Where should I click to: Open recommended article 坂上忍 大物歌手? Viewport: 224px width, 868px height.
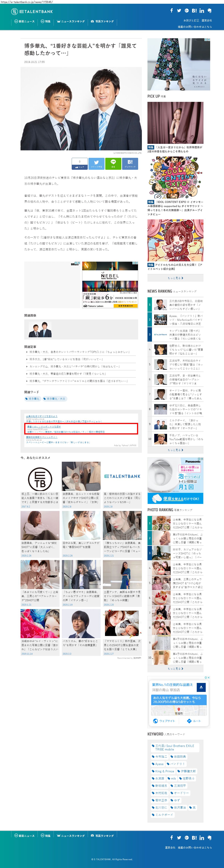click(x=40, y=485)
